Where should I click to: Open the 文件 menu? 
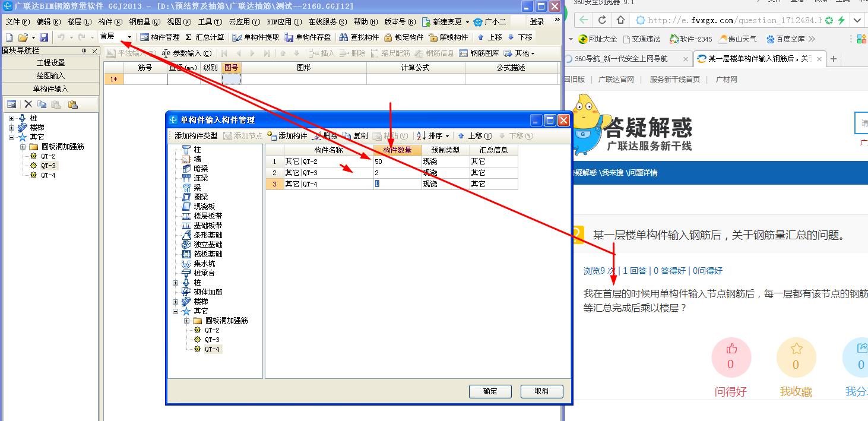(18, 22)
